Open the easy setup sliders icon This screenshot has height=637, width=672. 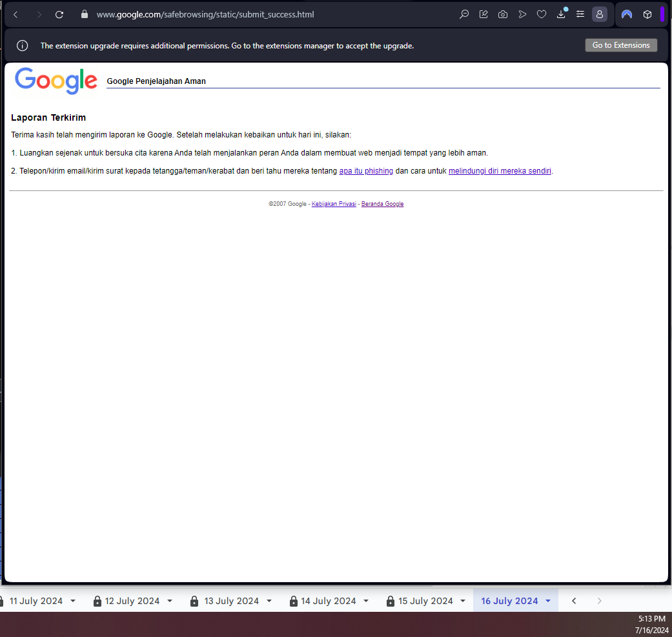(580, 15)
